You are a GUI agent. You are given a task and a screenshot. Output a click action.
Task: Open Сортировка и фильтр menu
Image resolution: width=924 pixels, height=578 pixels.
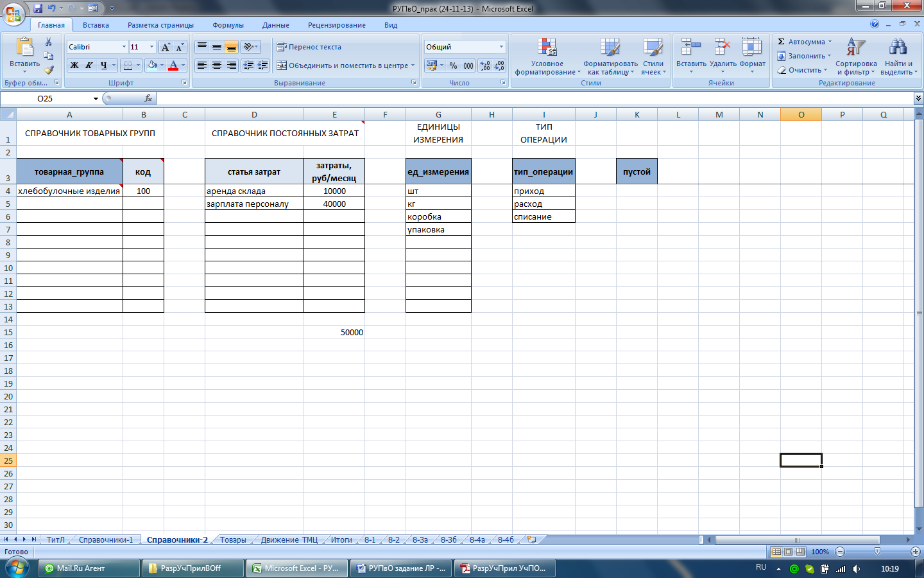click(x=856, y=57)
